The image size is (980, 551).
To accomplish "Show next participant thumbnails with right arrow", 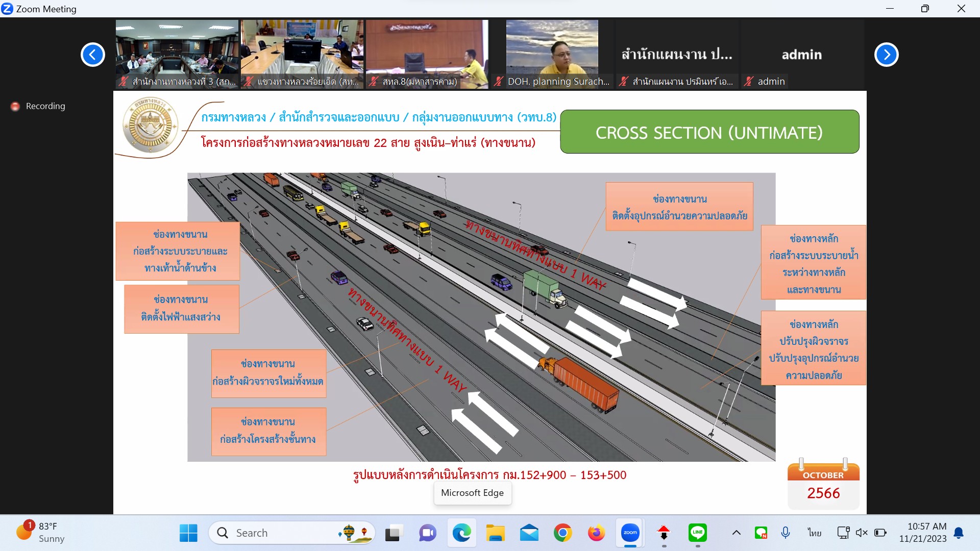I will tap(886, 55).
